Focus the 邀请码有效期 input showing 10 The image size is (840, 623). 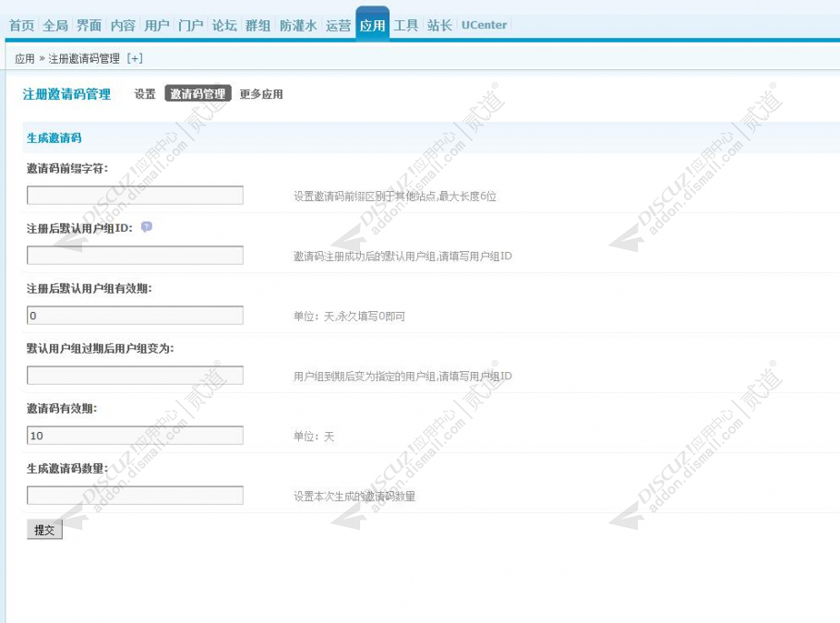[135, 435]
